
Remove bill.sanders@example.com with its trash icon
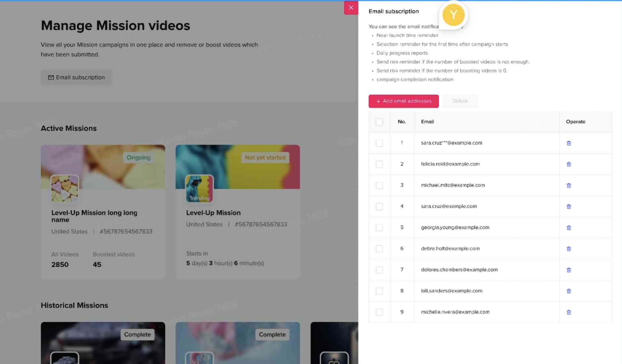(x=569, y=291)
